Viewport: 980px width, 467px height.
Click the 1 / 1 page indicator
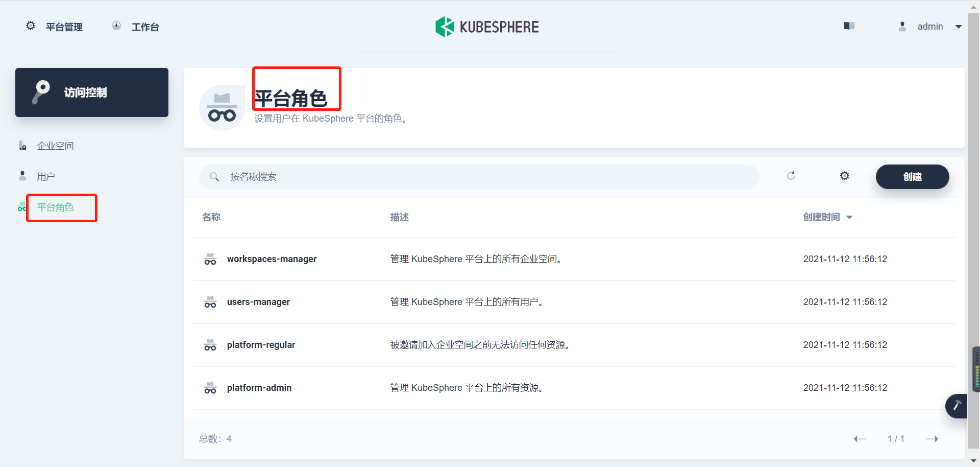point(896,439)
